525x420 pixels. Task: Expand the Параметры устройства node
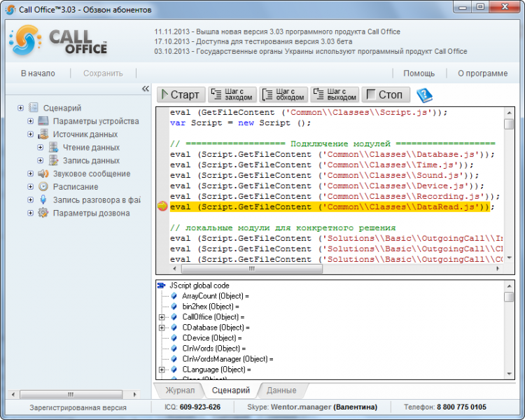pos(31,121)
